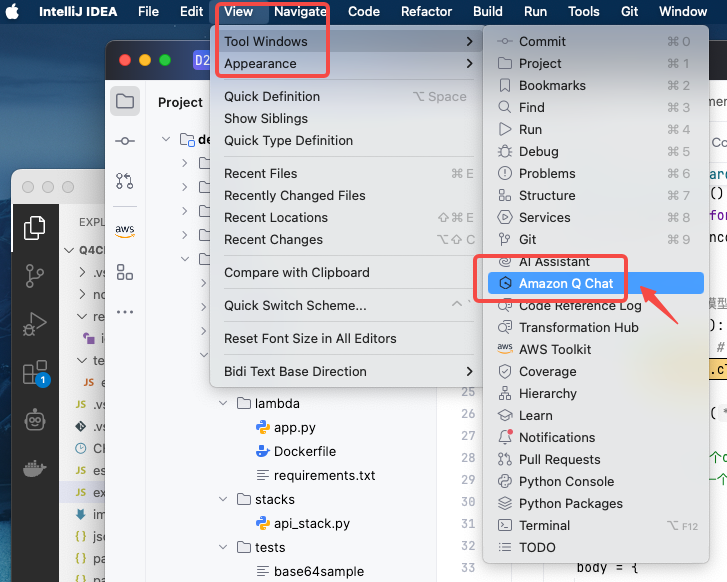
Task: Open the File menu
Action: (x=148, y=12)
